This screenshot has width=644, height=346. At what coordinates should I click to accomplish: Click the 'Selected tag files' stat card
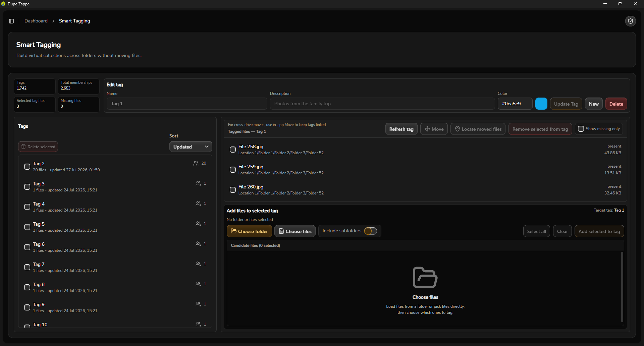pyautogui.click(x=35, y=104)
